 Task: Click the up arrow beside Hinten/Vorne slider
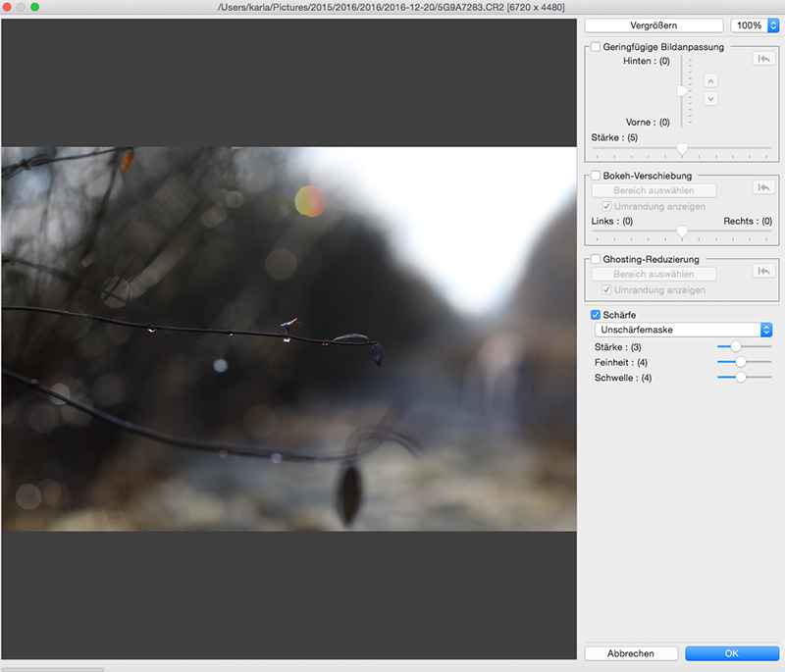[x=710, y=80]
